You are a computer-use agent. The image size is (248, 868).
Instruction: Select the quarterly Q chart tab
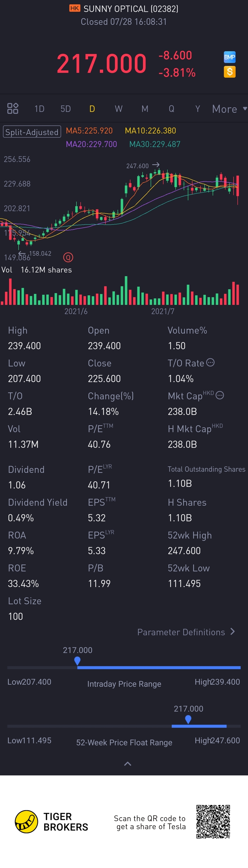coord(171,109)
